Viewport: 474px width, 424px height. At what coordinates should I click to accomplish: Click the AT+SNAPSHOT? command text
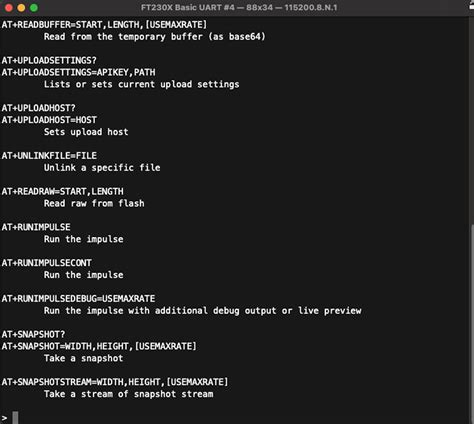tap(33, 334)
